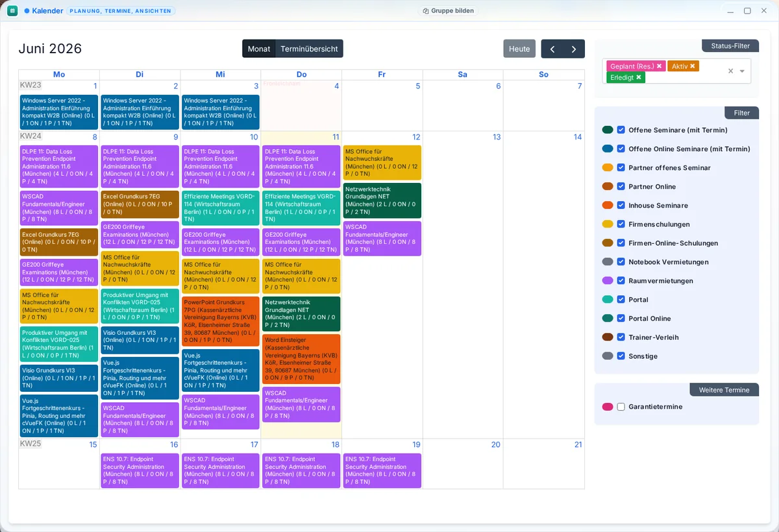Open ENS 10.7 event on Tuesday 16

140,470
